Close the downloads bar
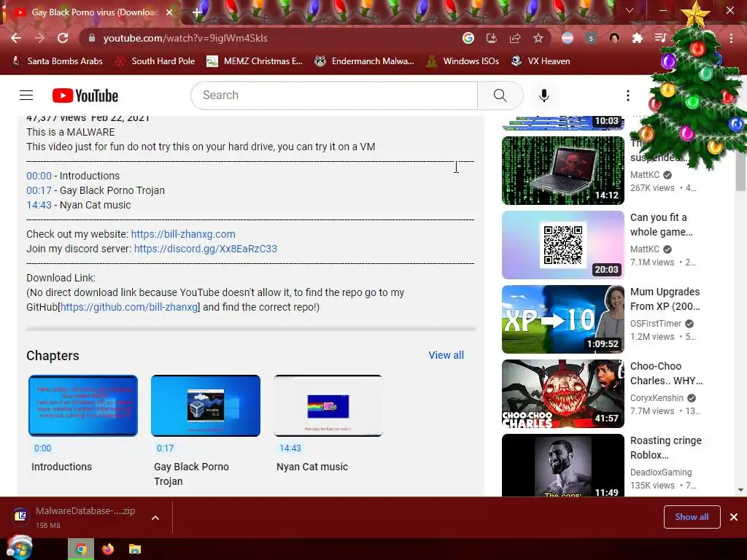This screenshot has width=747, height=560. pyautogui.click(x=734, y=517)
